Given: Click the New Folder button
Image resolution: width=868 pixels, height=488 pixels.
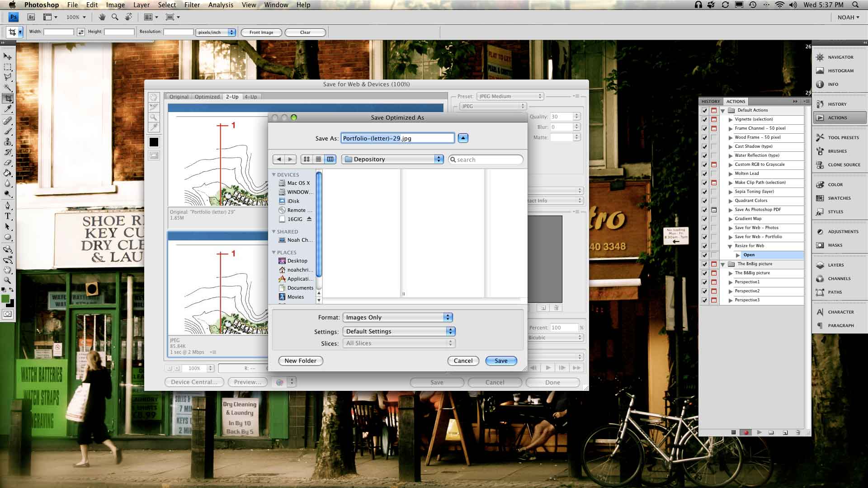Looking at the screenshot, I should click(301, 361).
